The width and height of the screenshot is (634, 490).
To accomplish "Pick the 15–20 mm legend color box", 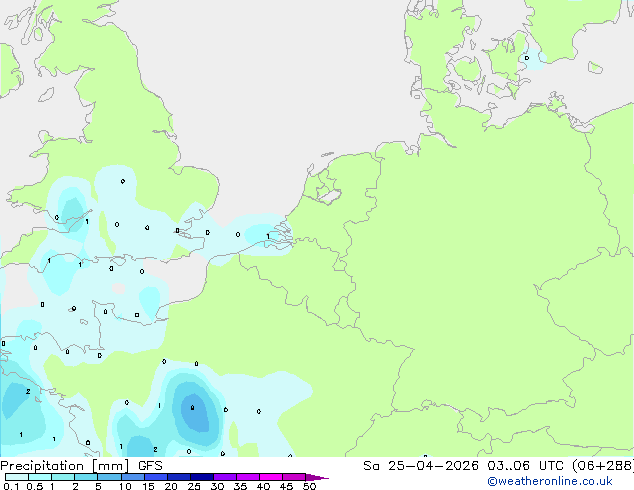I will click(155, 477).
